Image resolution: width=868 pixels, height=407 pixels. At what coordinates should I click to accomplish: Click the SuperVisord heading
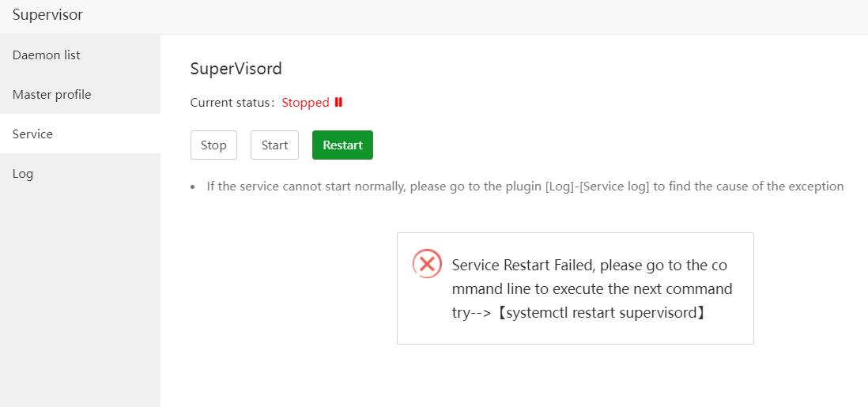tap(236, 69)
